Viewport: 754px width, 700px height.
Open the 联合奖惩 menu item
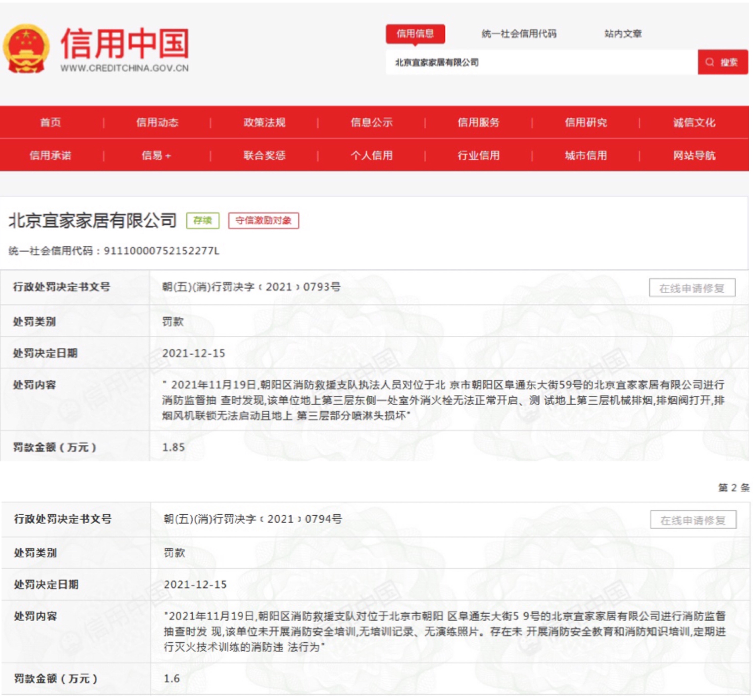[x=264, y=155]
